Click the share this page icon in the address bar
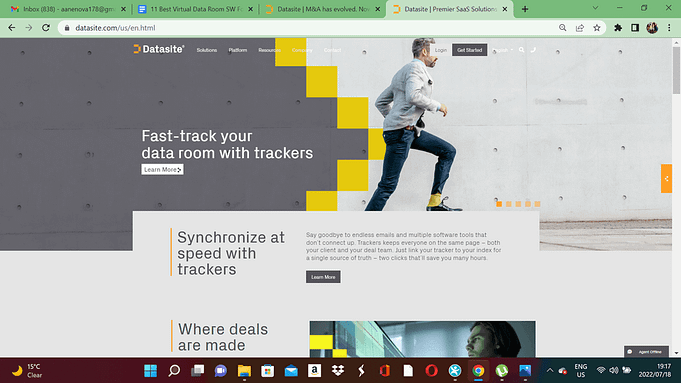Screen dimensions: 681x383 tap(580, 28)
